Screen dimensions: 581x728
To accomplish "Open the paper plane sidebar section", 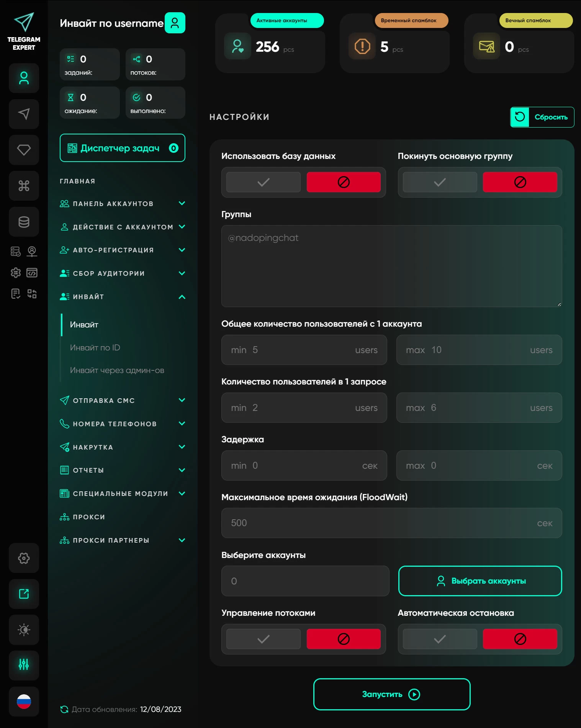I will 24,114.
